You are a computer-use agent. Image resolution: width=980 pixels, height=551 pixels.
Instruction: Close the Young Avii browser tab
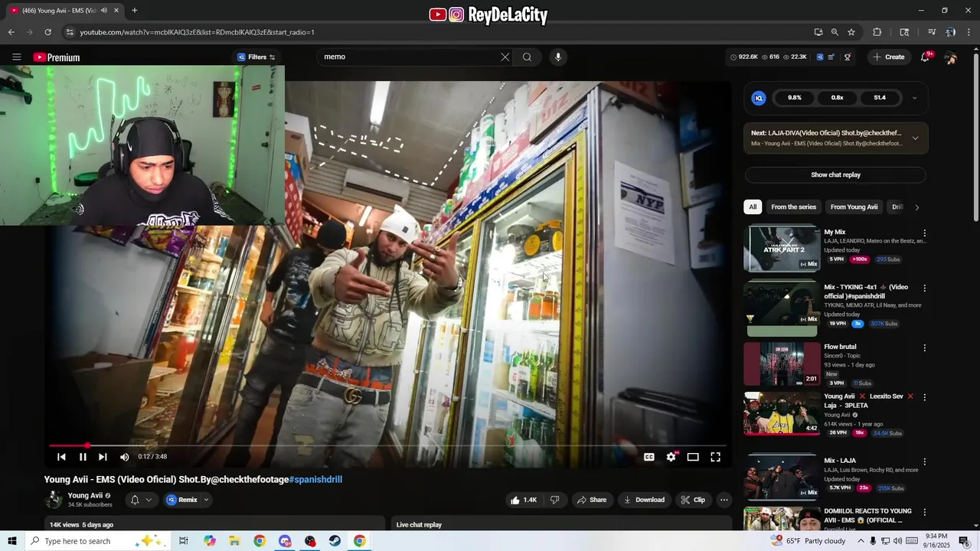click(x=116, y=11)
